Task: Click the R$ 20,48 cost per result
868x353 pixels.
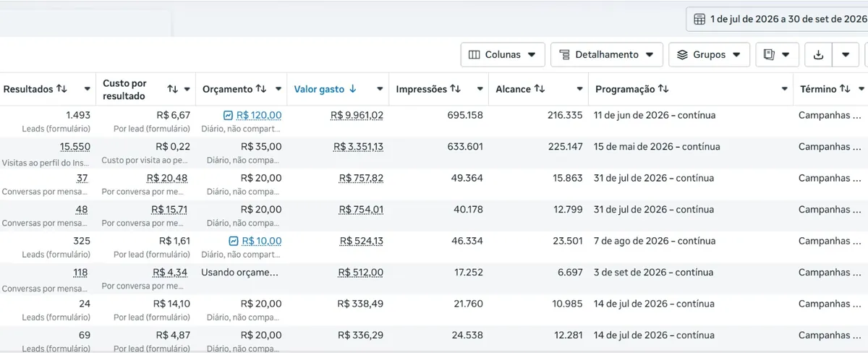Action: click(169, 178)
